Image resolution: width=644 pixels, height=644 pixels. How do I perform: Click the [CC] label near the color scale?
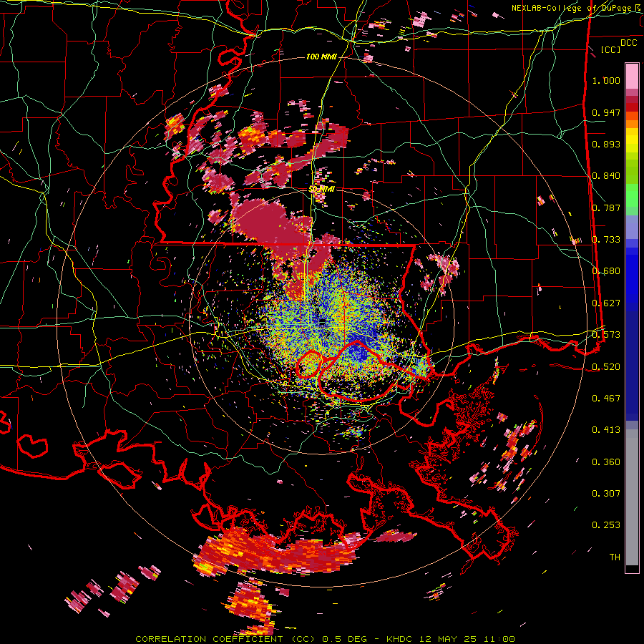point(610,49)
